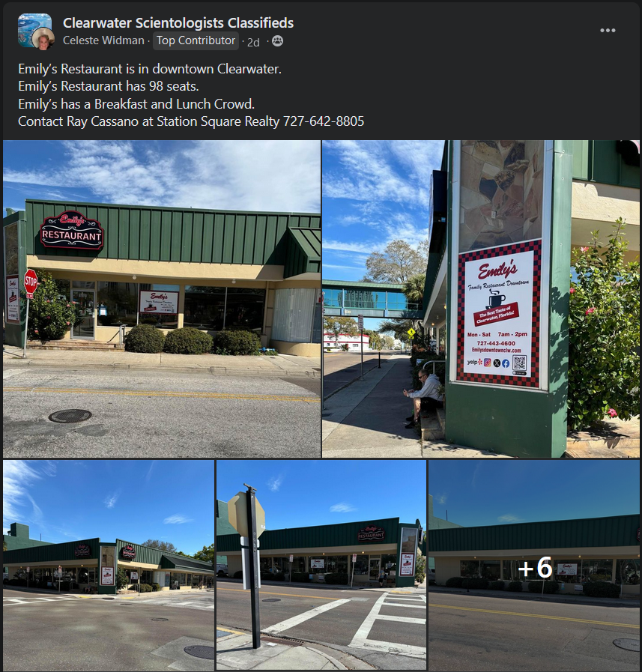Open the Clearwater Scientologists Classifieds group link
Viewport: 642px width, 672px height.
[x=178, y=22]
